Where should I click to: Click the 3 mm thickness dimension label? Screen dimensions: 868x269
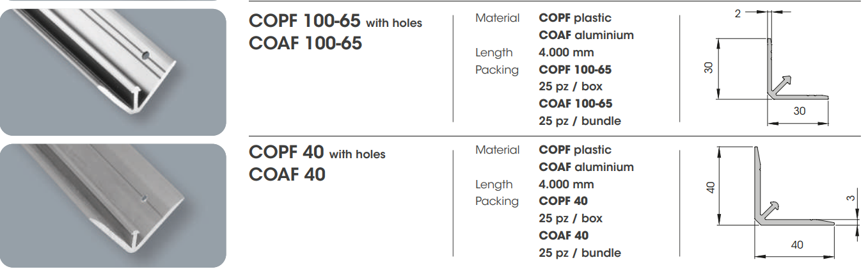click(x=850, y=199)
